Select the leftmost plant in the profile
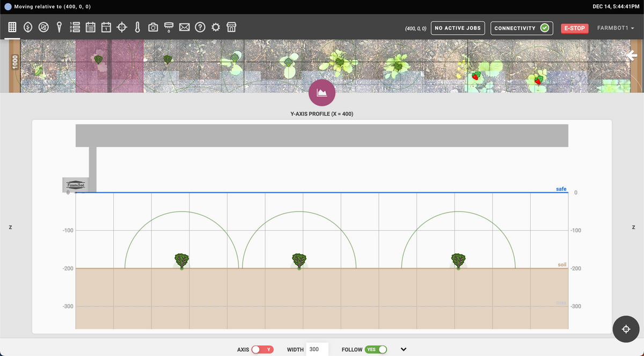The width and height of the screenshot is (644, 356). [182, 261]
